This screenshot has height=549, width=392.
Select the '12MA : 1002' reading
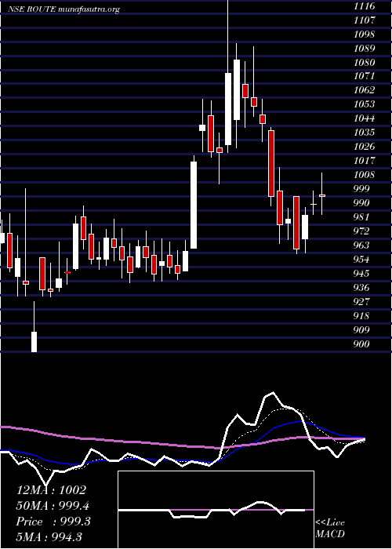tap(51, 490)
